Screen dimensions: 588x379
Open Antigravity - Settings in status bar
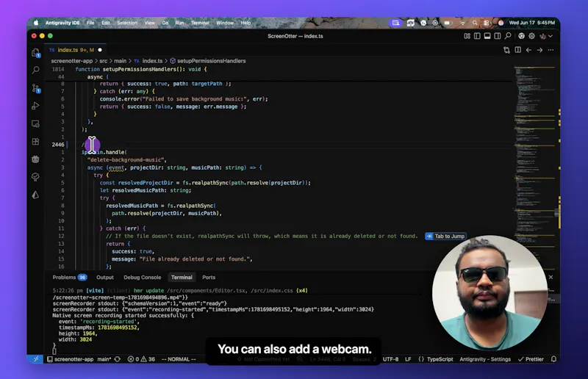(x=485, y=359)
